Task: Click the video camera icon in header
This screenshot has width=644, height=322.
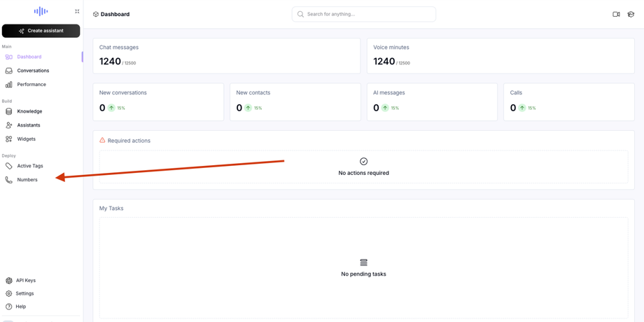Action: [x=616, y=14]
